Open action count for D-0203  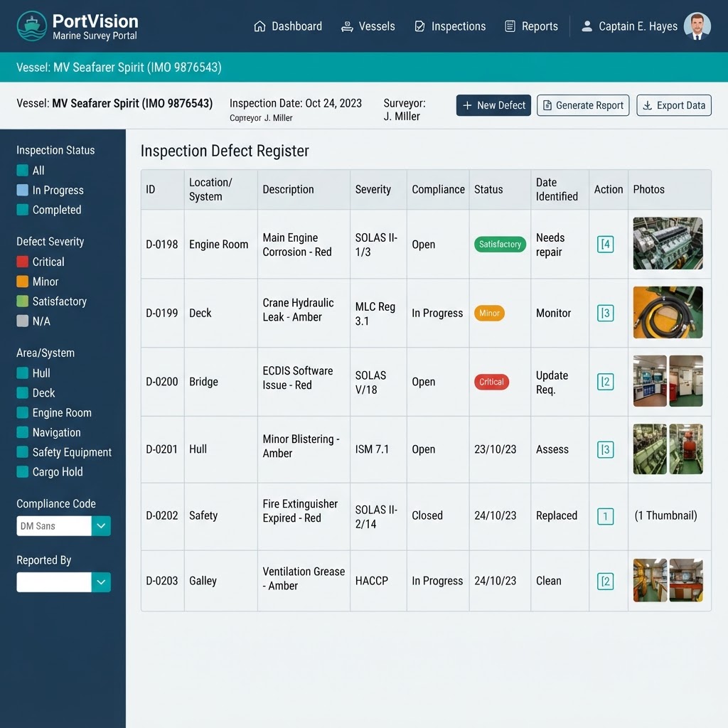click(x=605, y=581)
